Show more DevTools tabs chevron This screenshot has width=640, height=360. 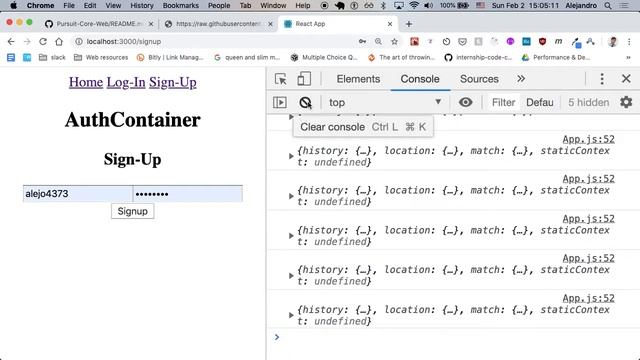coord(521,79)
